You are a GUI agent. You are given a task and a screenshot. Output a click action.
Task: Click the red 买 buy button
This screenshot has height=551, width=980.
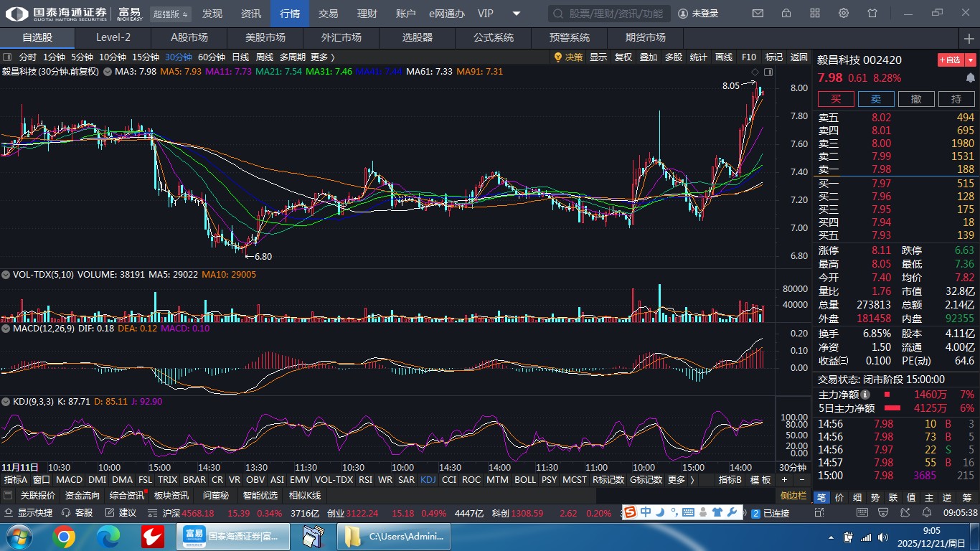click(x=836, y=99)
